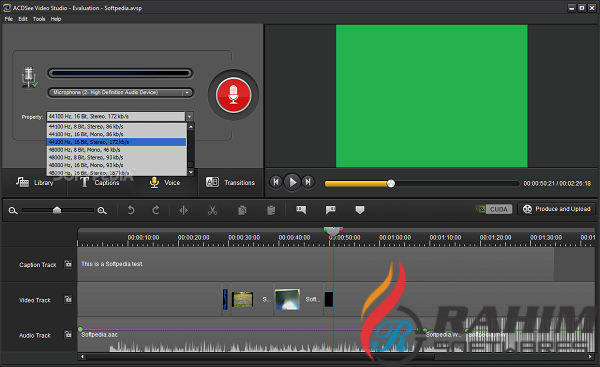Select 48000 Hz, 8 Bit, Mono, 46 kb/s

tap(116, 150)
